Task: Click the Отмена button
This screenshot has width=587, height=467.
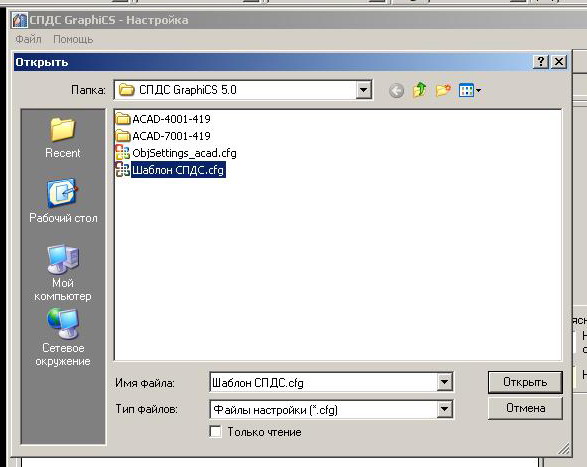Action: point(525,408)
